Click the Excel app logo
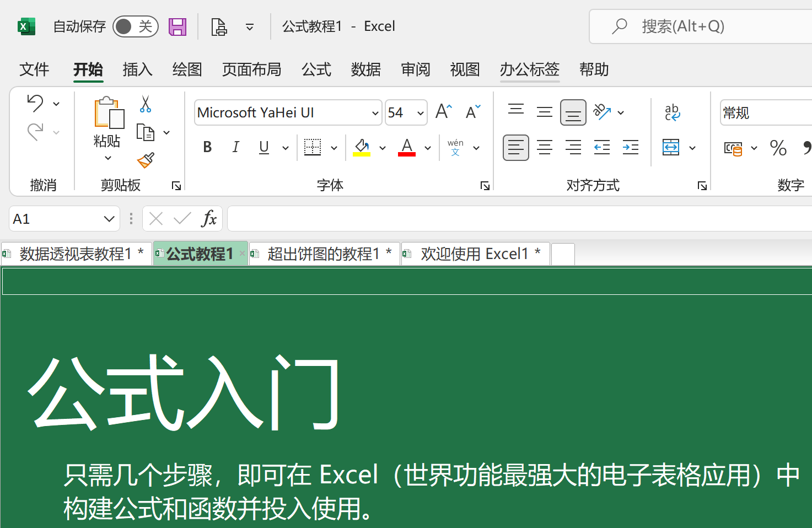Screen dimensions: 812x528 pos(26,26)
